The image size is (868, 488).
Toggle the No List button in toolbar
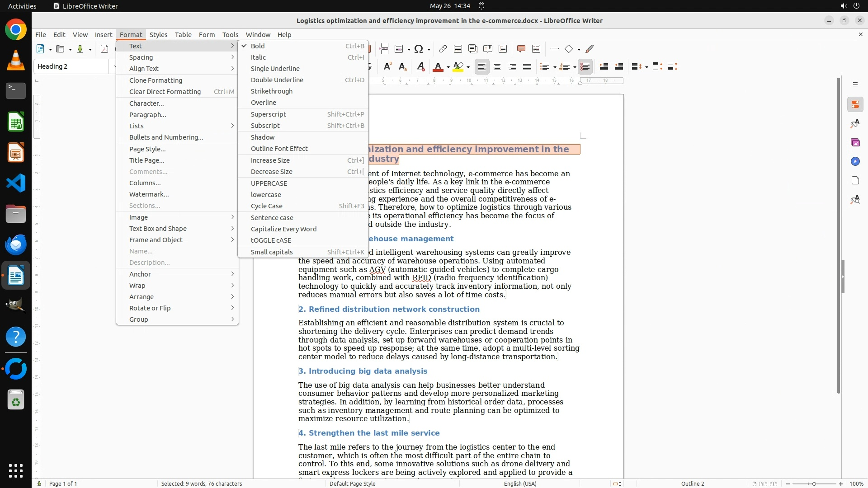pos(585,67)
